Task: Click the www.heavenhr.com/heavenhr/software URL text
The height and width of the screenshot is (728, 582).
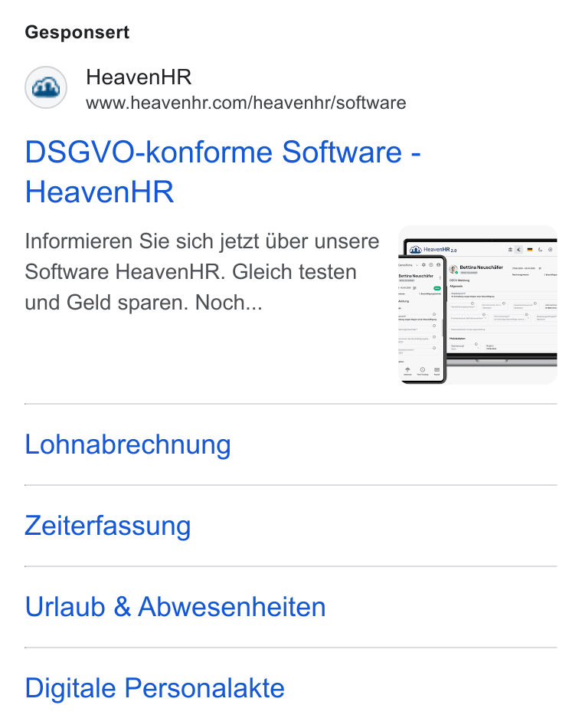Action: (246, 103)
